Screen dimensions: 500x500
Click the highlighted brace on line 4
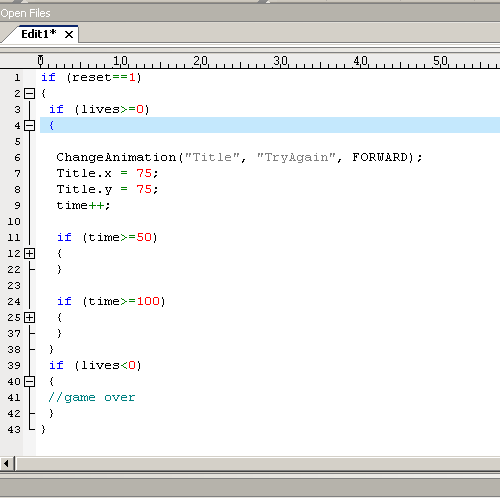[x=51, y=125]
